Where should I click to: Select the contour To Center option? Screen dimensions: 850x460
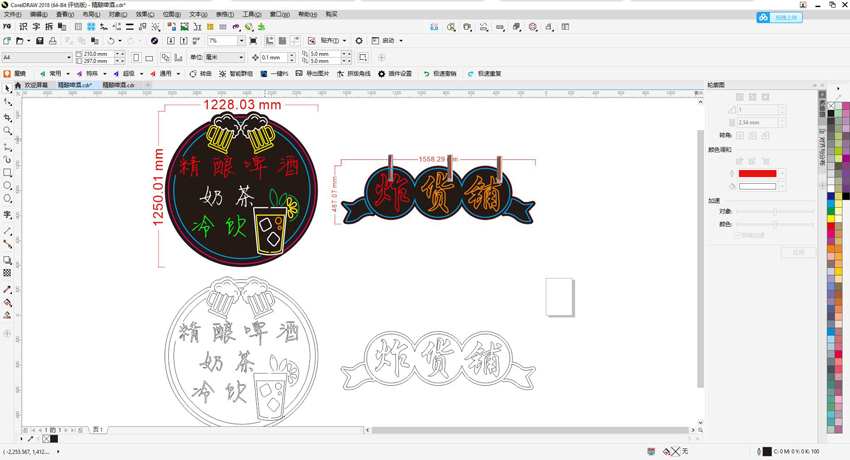(739, 97)
